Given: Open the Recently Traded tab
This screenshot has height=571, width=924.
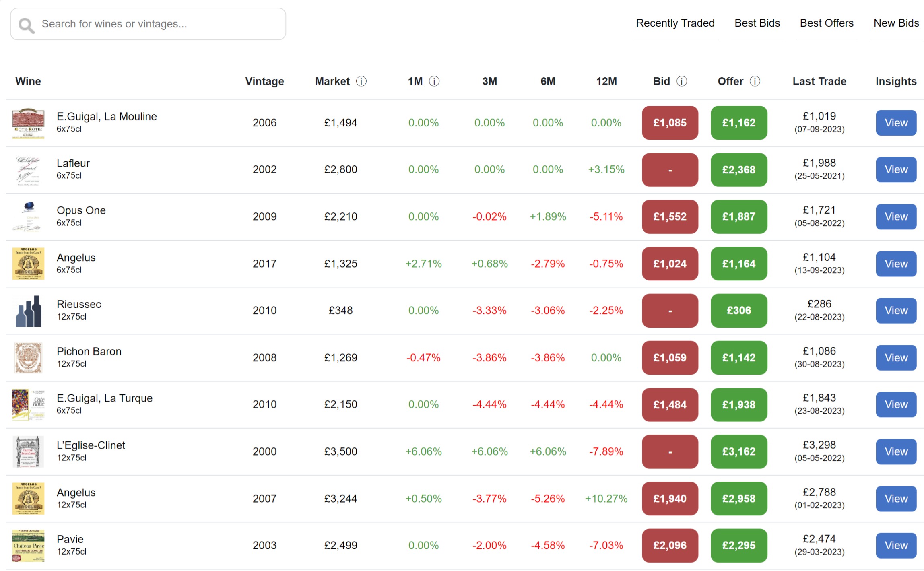Looking at the screenshot, I should pyautogui.click(x=675, y=23).
